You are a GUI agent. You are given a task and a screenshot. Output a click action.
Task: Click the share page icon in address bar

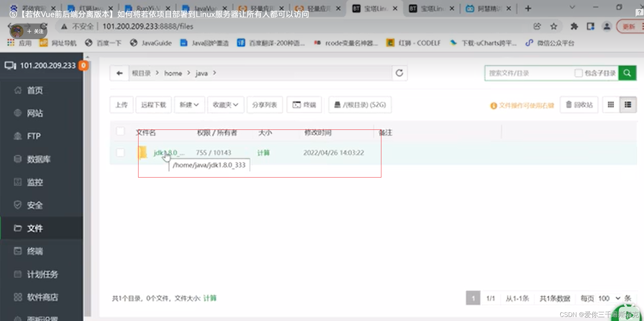point(537,26)
